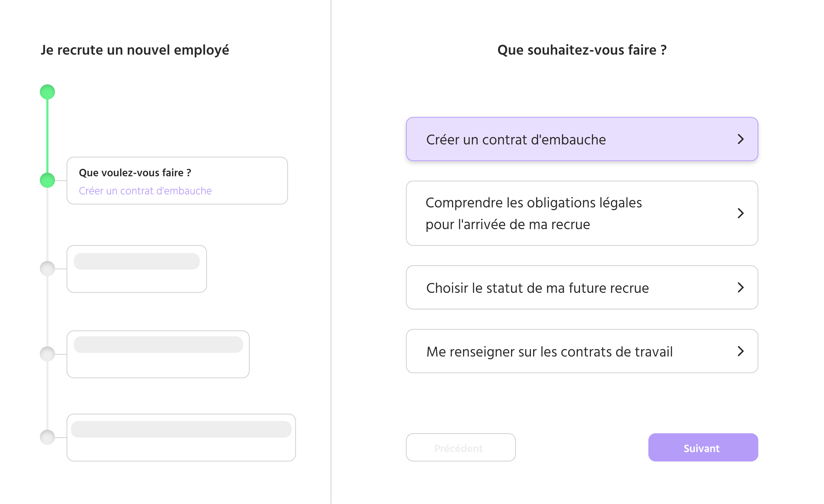Click the second gray pending step dot
The width and height of the screenshot is (824, 504).
(48, 354)
